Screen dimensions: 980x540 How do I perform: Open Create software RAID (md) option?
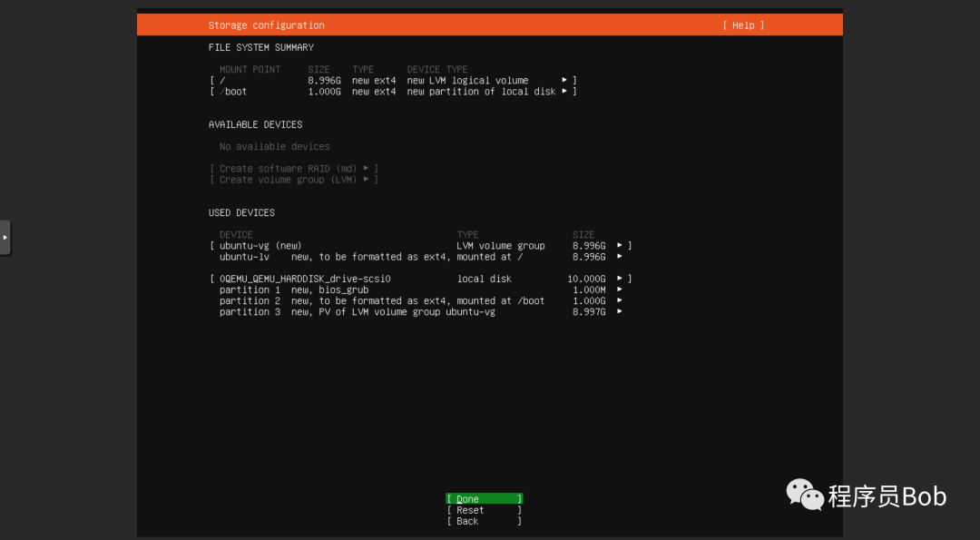294,169
